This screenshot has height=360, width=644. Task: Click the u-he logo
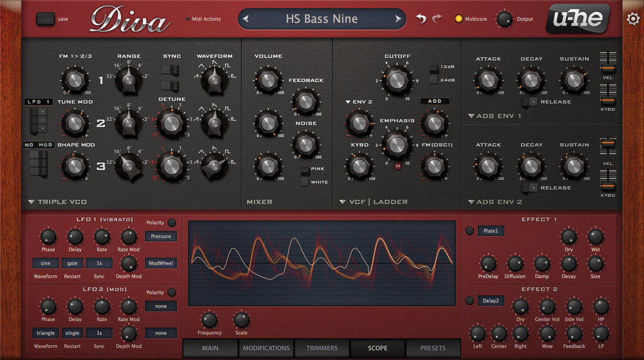pyautogui.click(x=578, y=18)
